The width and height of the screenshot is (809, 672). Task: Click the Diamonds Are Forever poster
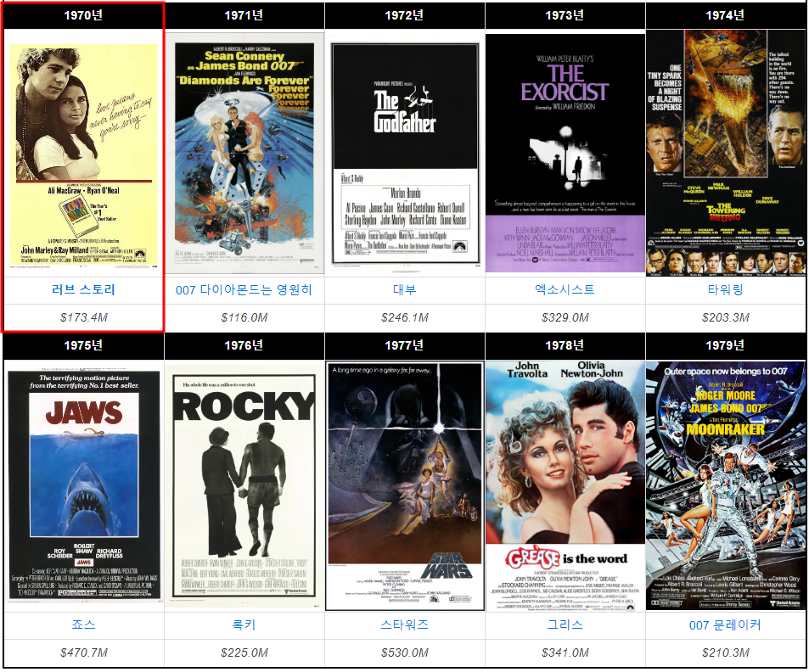pyautogui.click(x=244, y=153)
